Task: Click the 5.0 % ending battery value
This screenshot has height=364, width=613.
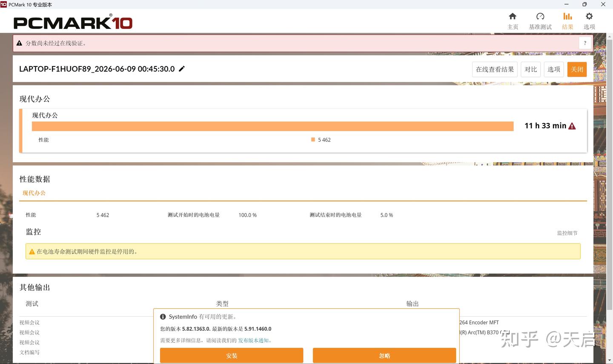Action: click(x=387, y=215)
